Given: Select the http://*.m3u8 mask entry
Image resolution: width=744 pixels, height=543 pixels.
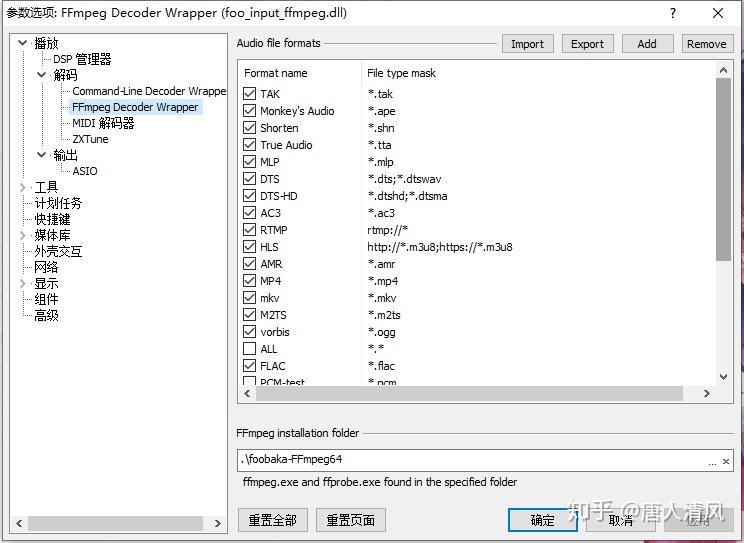Looking at the screenshot, I should tap(439, 247).
